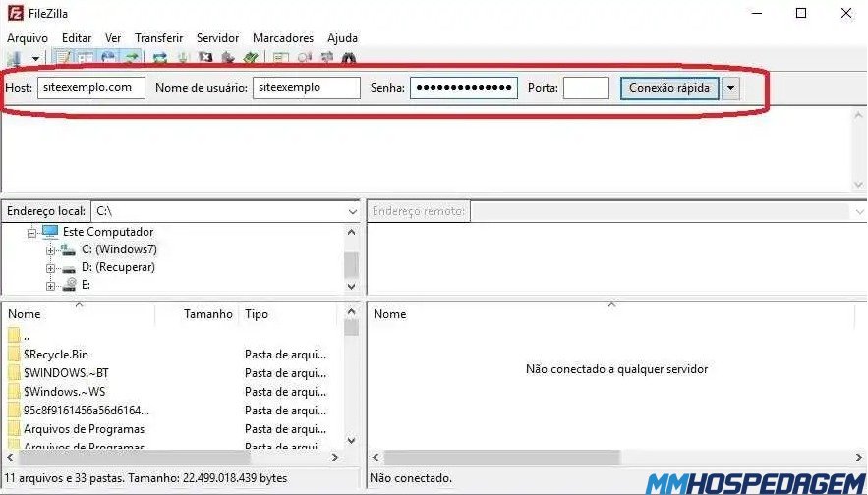Click the disconnect from server icon

click(x=228, y=58)
